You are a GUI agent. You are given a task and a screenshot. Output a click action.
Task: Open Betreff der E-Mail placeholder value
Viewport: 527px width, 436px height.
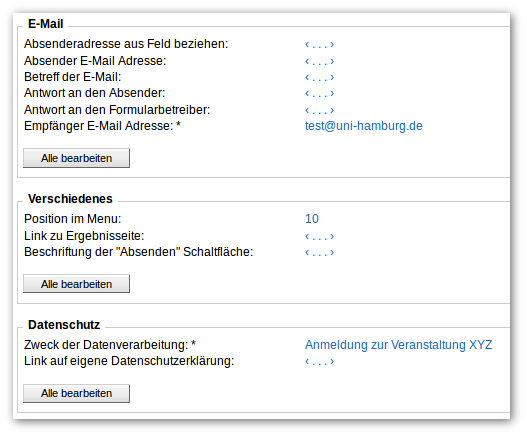pos(319,77)
